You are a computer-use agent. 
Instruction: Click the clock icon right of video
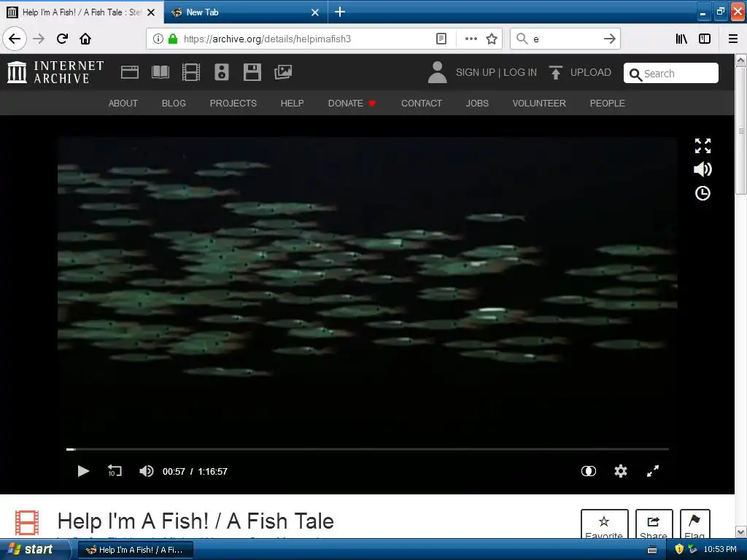[x=703, y=193]
